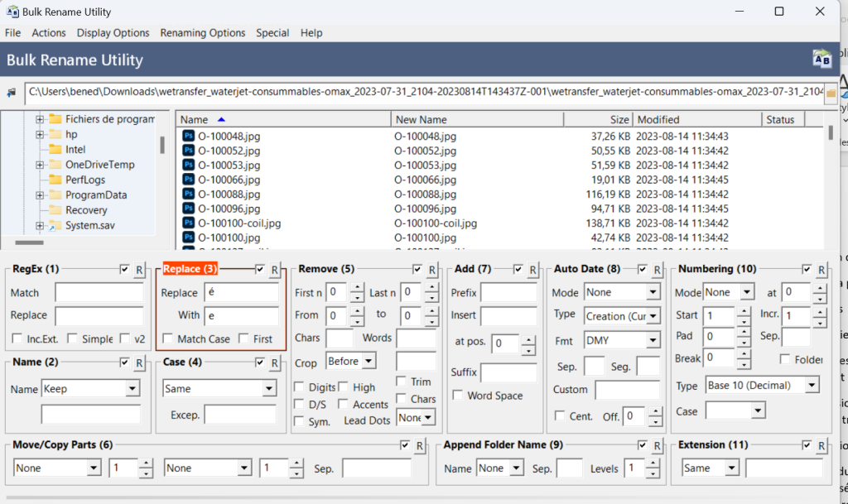Reset the Numbering (10) panel via its R button
Viewport: 848px width, 504px height.
(820, 270)
